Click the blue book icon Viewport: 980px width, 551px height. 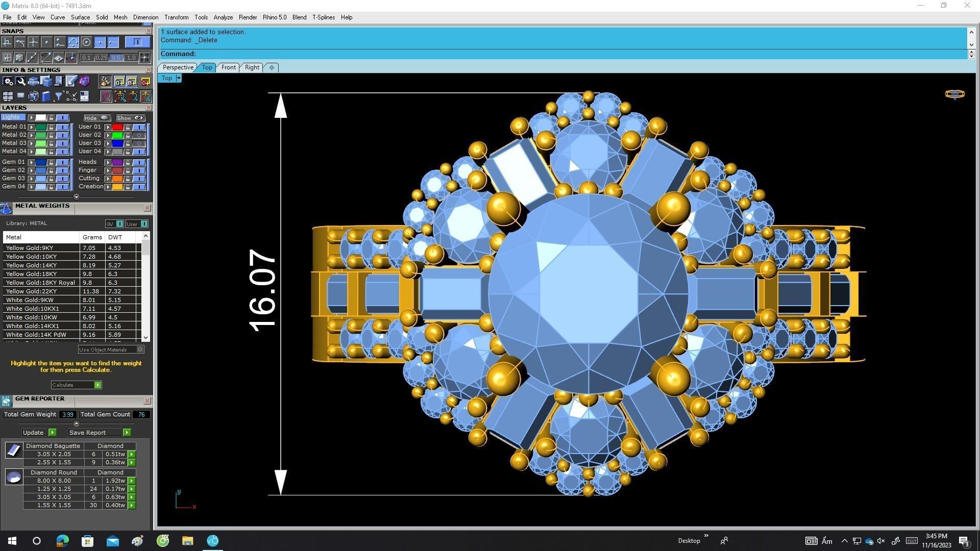click(x=46, y=96)
